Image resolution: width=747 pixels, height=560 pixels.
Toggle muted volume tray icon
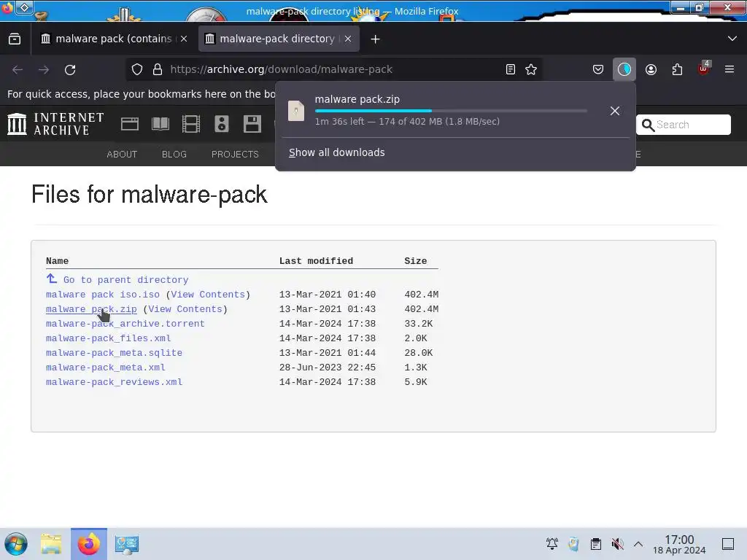tap(617, 544)
